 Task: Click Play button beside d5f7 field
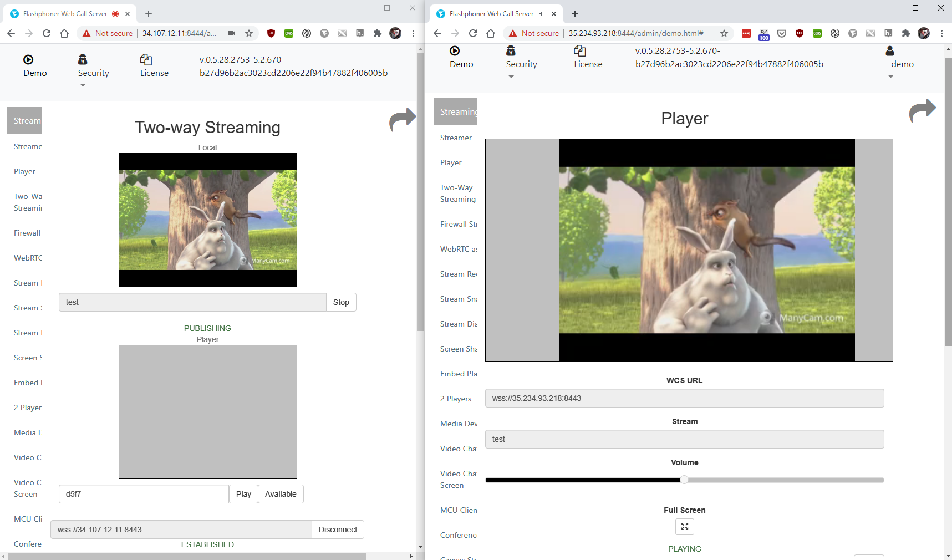(243, 494)
